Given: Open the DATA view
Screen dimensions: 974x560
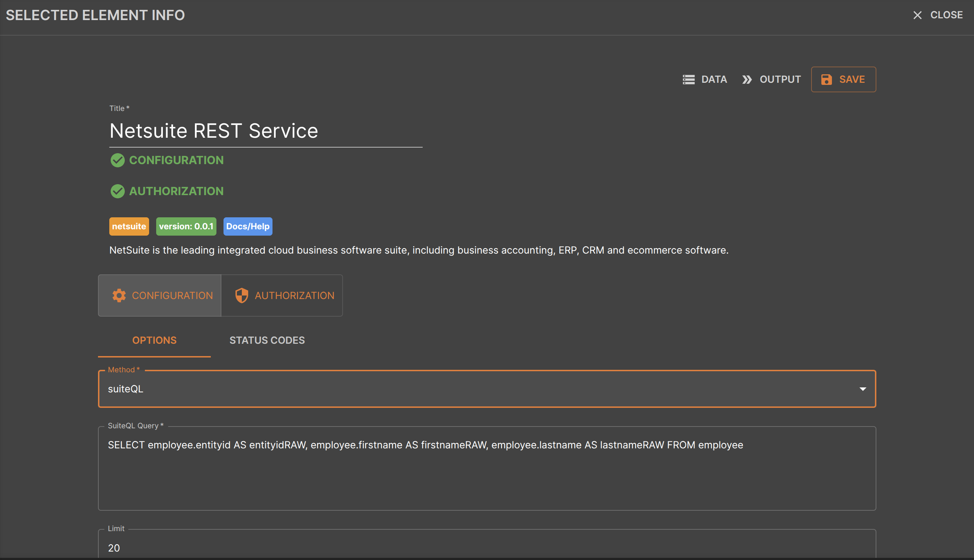Looking at the screenshot, I should pos(705,80).
